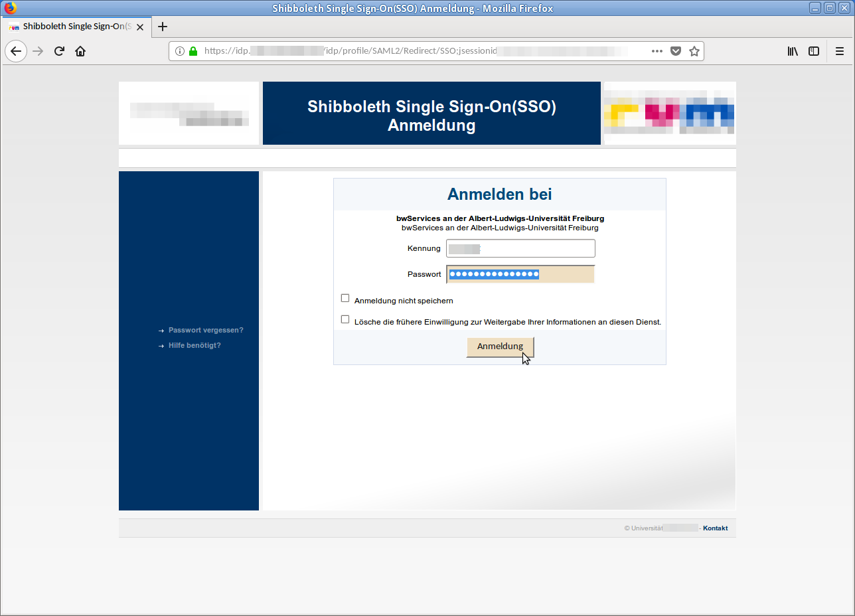Maximize the Firefox window
The image size is (855, 616).
click(830, 8)
